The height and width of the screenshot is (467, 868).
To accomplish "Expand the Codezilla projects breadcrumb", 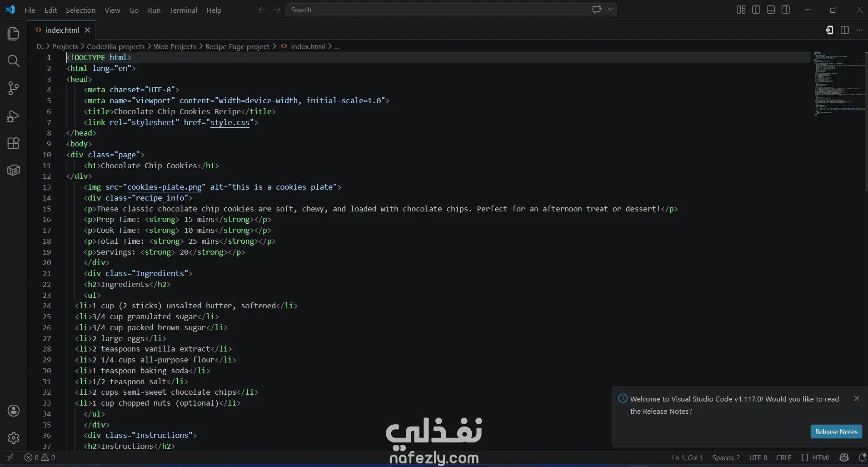I will point(115,46).
